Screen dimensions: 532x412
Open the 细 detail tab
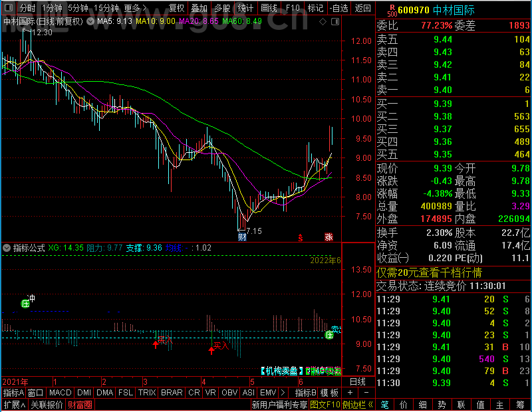[423, 405]
